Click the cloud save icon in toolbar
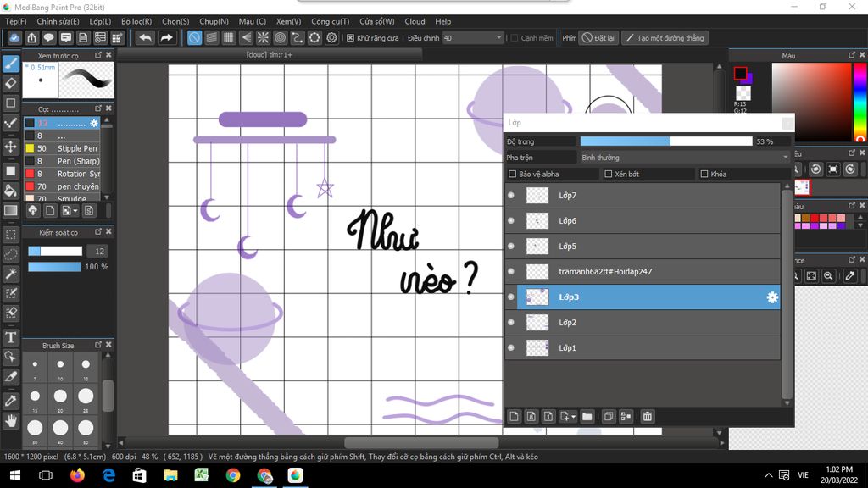 [x=14, y=37]
